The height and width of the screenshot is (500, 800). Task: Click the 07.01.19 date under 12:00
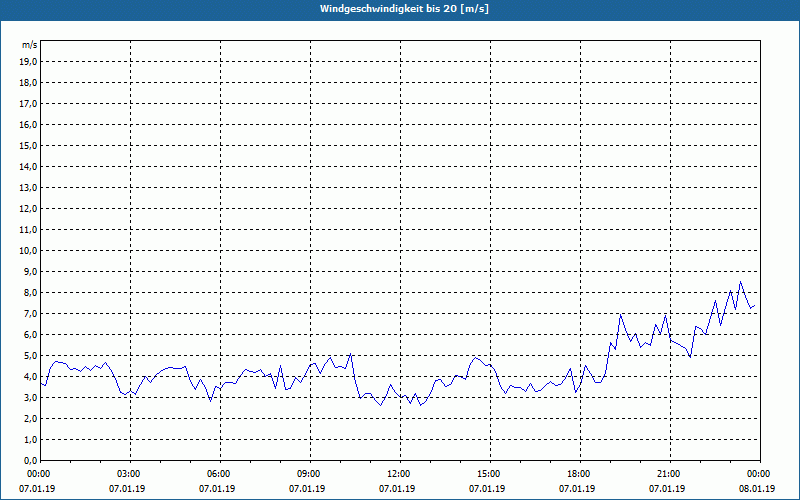pyautogui.click(x=397, y=488)
